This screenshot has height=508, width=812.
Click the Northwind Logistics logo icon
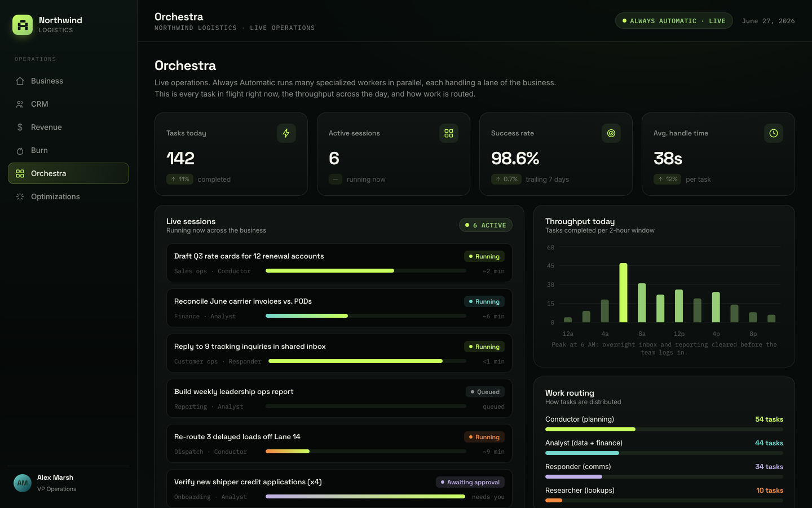[23, 25]
